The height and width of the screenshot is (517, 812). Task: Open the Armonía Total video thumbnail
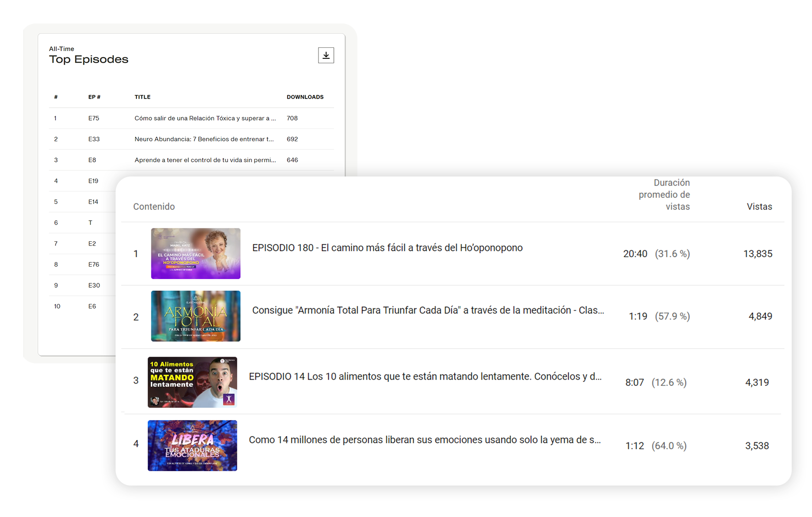(195, 316)
